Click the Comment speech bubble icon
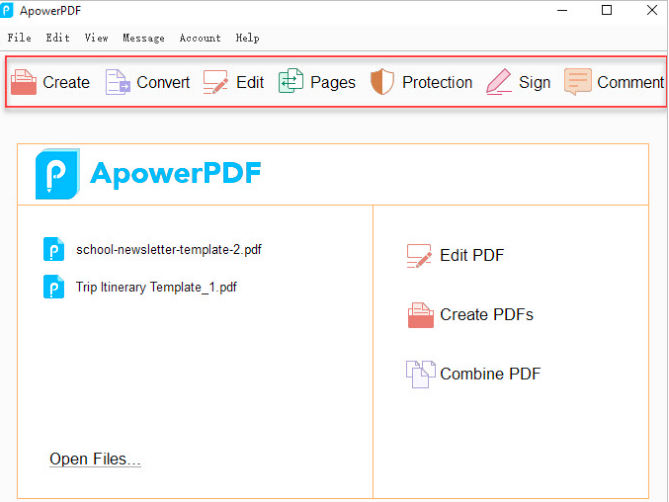 tap(578, 81)
